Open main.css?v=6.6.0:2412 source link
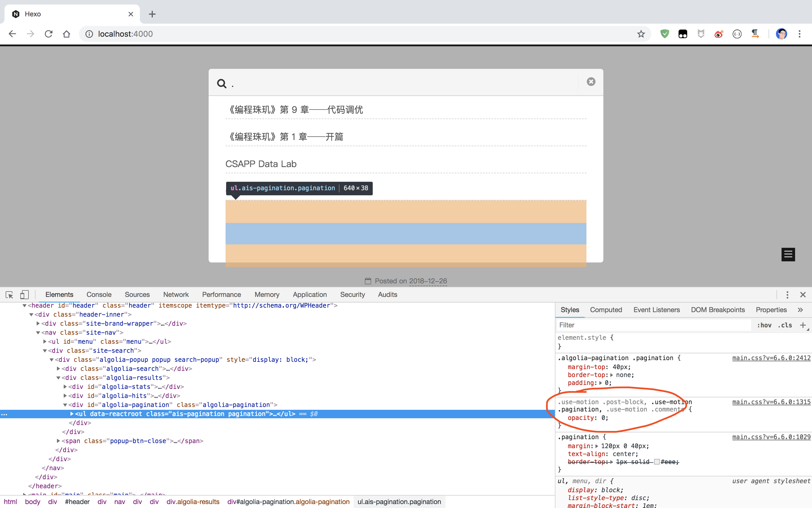 coord(771,358)
